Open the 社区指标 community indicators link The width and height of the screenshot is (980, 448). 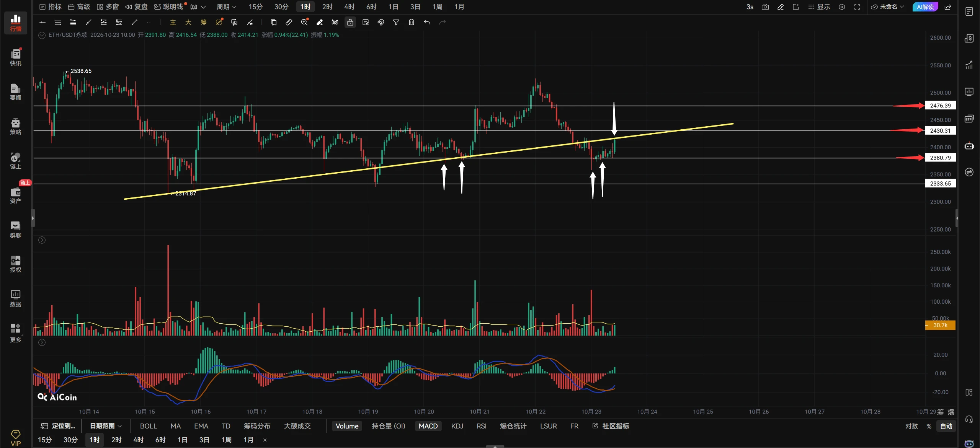611,426
